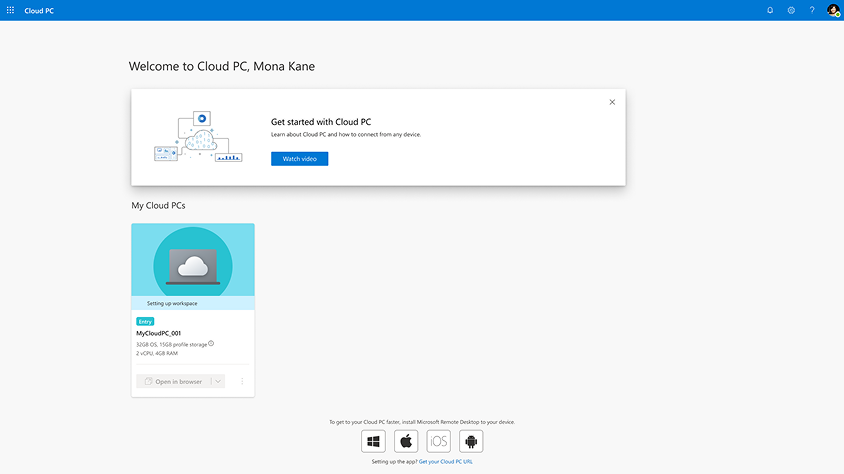
Task: Download Remote Desktop for Windows
Action: click(373, 441)
